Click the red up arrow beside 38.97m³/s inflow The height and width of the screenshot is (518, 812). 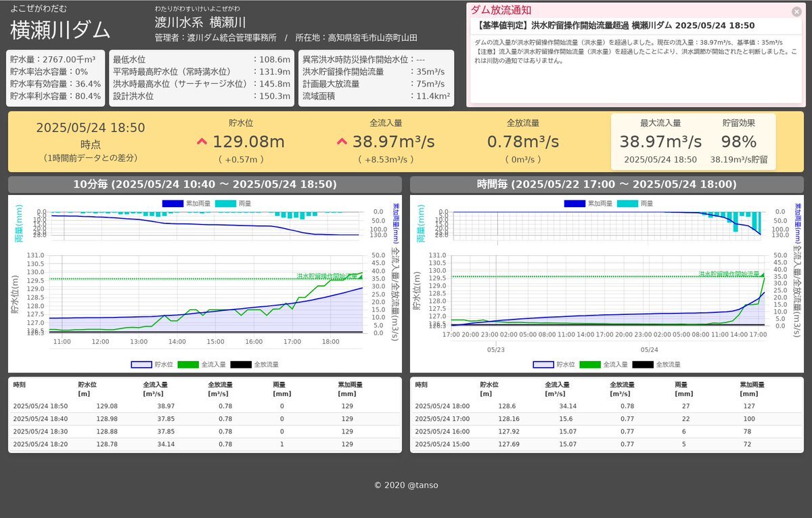[x=342, y=142]
